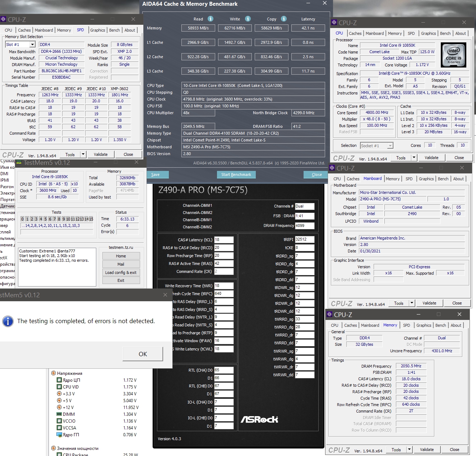Click Validate in CPU-Z Mainboard window
The width and height of the screenshot is (476, 456).
429,303
